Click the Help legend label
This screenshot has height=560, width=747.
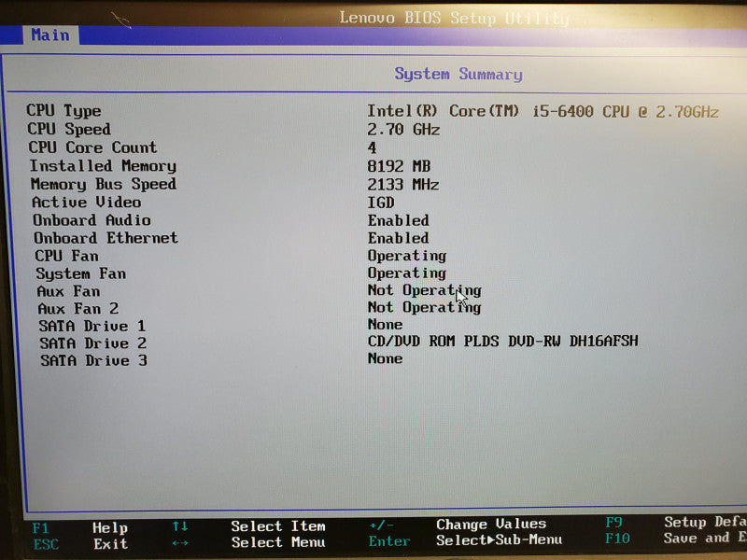click(110, 528)
